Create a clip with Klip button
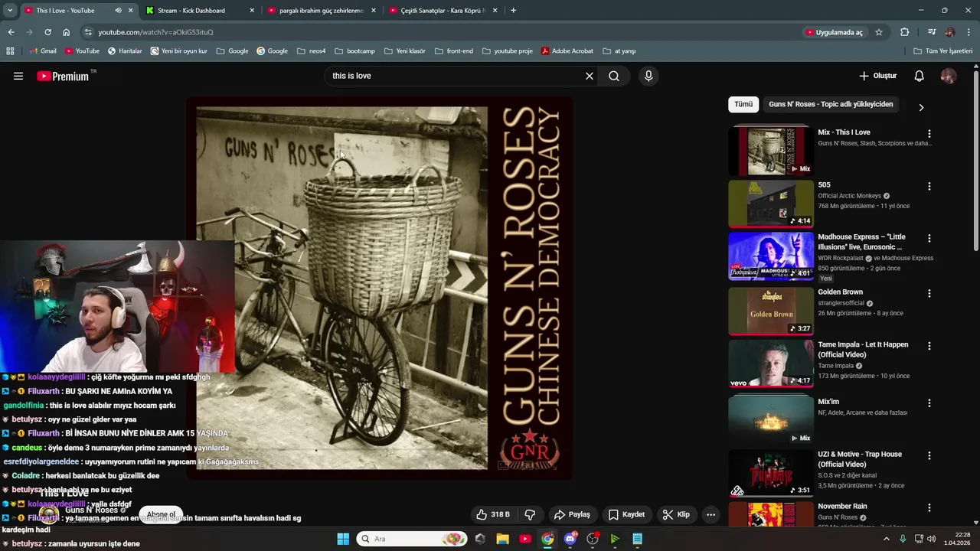The height and width of the screenshot is (551, 980). pos(676,514)
